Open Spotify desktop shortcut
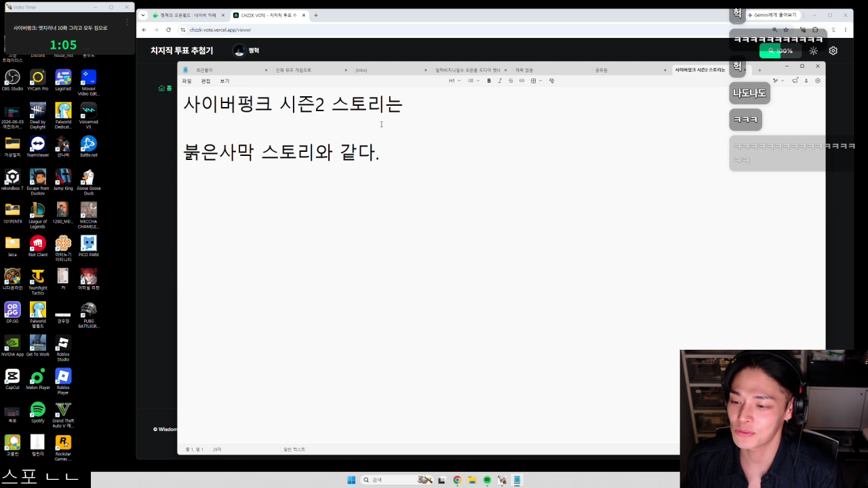This screenshot has width=868, height=488. (x=38, y=412)
